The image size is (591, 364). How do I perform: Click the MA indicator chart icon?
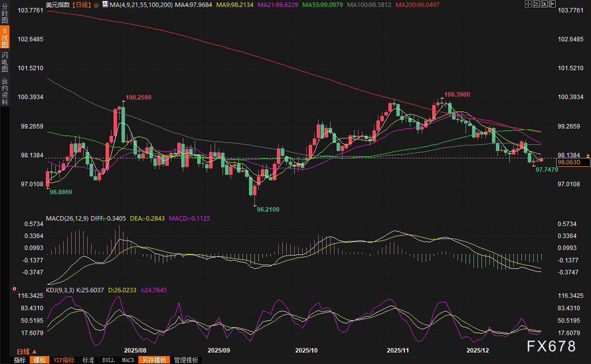[x=105, y=4]
